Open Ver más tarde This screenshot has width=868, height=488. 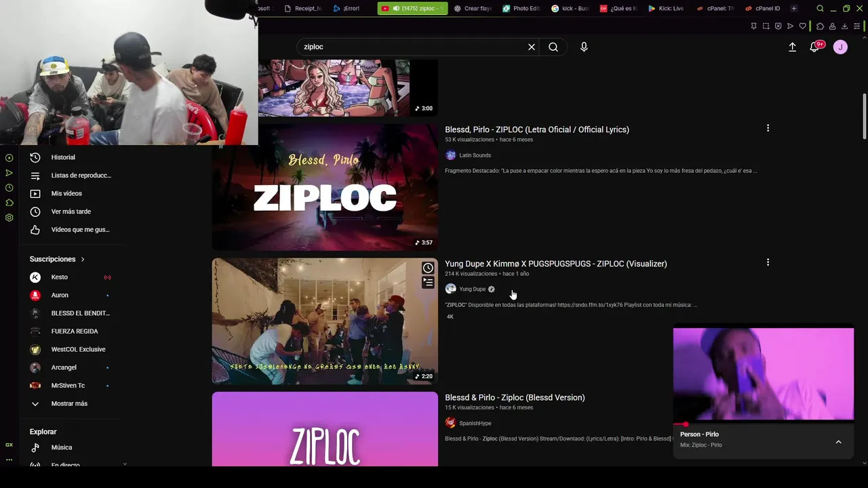(x=71, y=211)
